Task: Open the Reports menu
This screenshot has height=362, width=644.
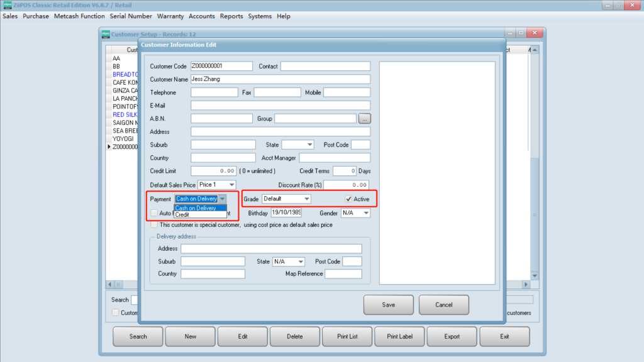Action: click(x=231, y=16)
